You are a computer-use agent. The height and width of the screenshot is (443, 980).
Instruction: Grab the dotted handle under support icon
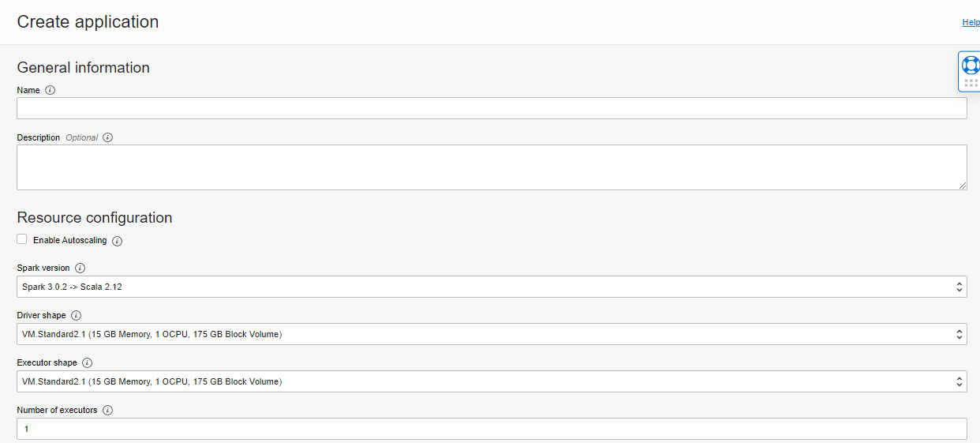pos(971,83)
